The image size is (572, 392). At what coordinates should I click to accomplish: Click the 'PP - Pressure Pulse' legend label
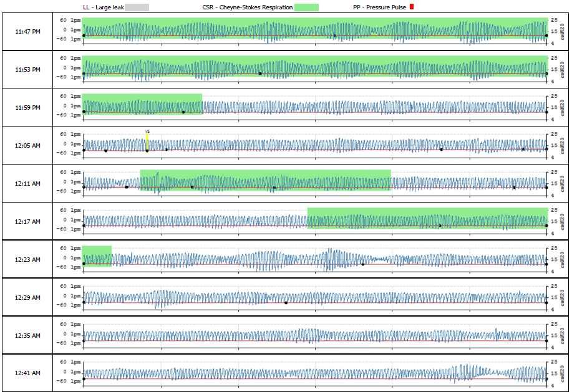click(x=379, y=7)
